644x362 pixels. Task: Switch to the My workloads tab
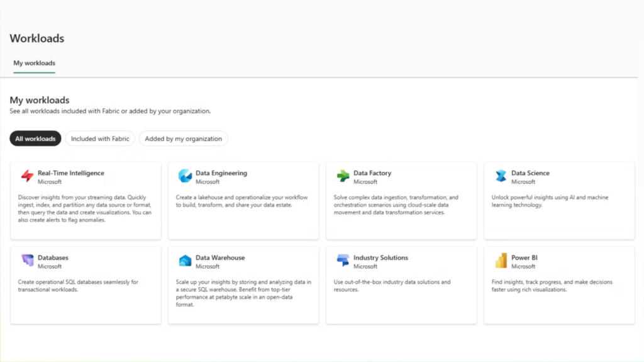point(34,64)
